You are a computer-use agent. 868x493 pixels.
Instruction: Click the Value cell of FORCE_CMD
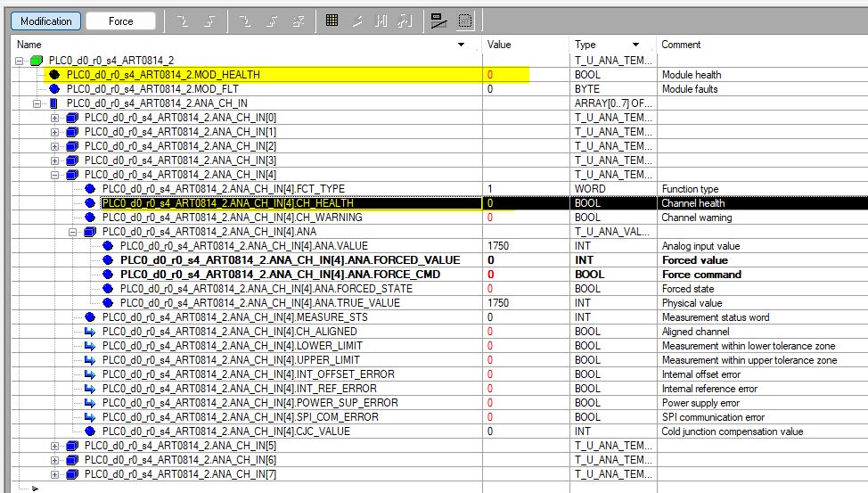pyautogui.click(x=525, y=275)
